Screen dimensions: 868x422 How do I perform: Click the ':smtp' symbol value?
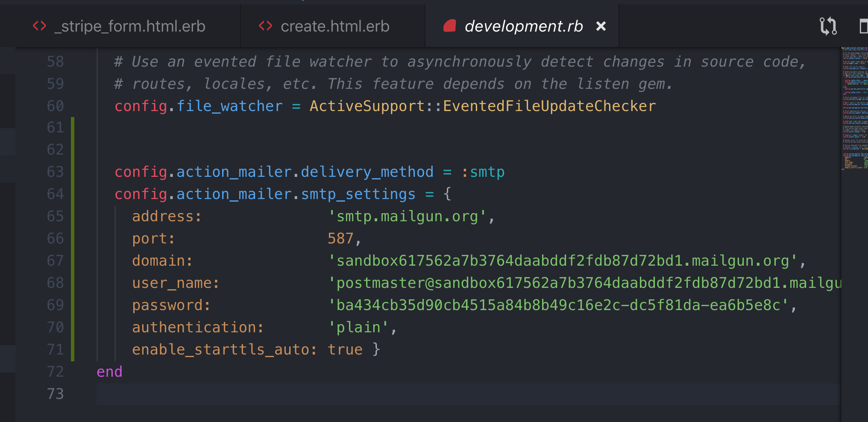click(483, 172)
